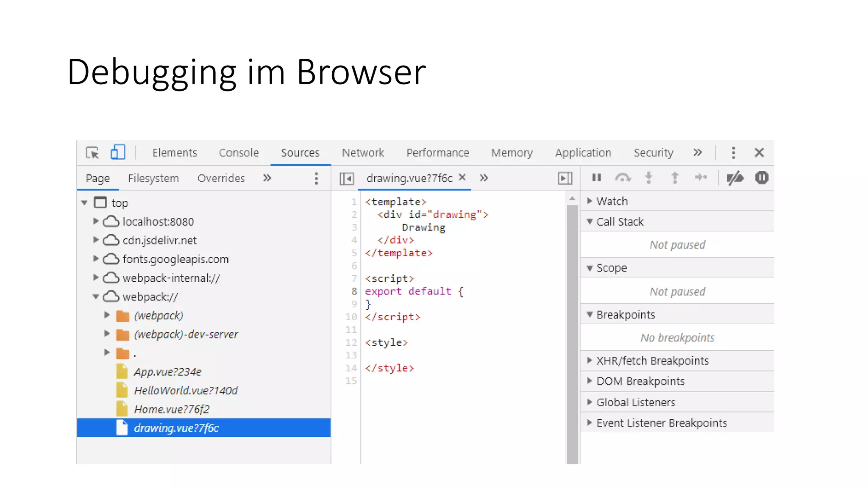Click the editor vertical scrollbar

tap(572, 335)
